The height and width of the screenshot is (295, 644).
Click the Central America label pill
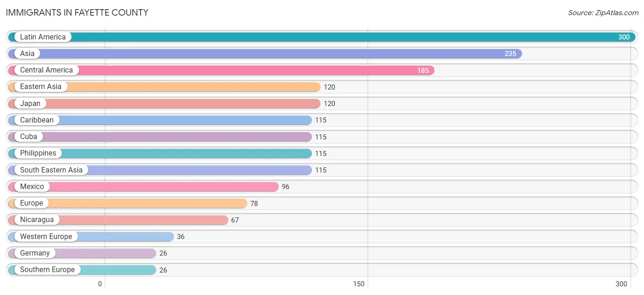46,70
